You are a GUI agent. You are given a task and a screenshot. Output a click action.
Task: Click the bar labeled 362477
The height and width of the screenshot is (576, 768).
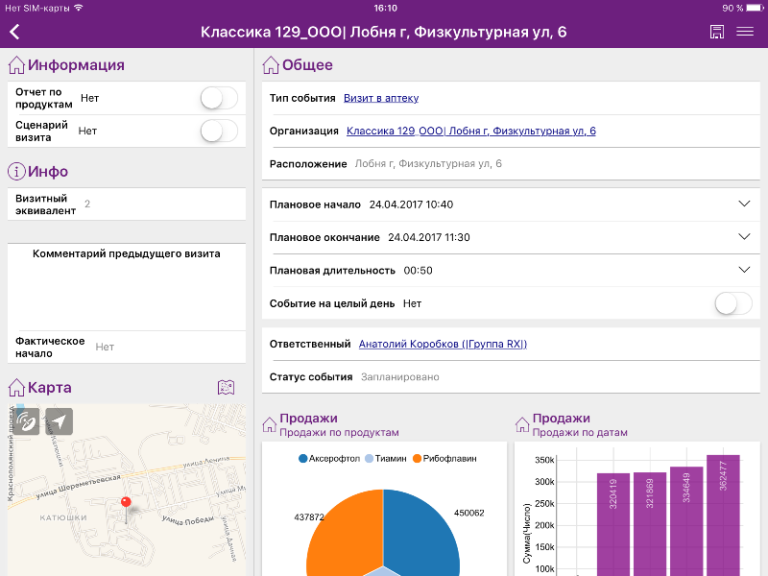click(x=723, y=515)
